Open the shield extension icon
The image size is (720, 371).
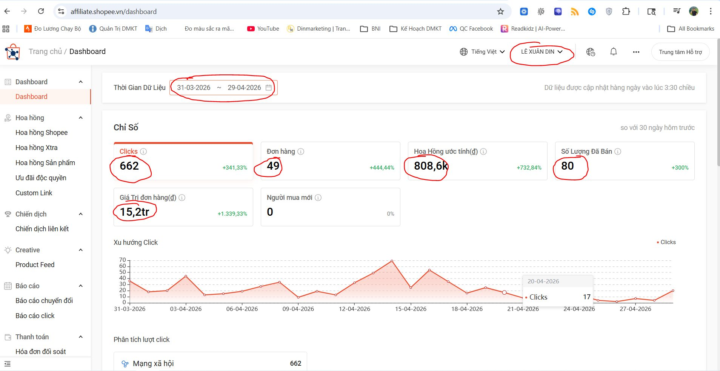tap(609, 11)
